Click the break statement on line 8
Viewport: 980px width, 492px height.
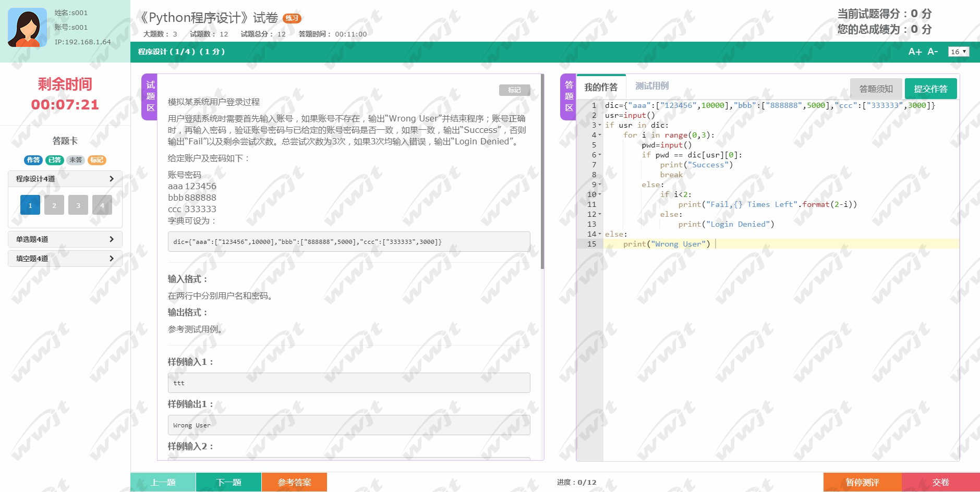[x=671, y=175]
